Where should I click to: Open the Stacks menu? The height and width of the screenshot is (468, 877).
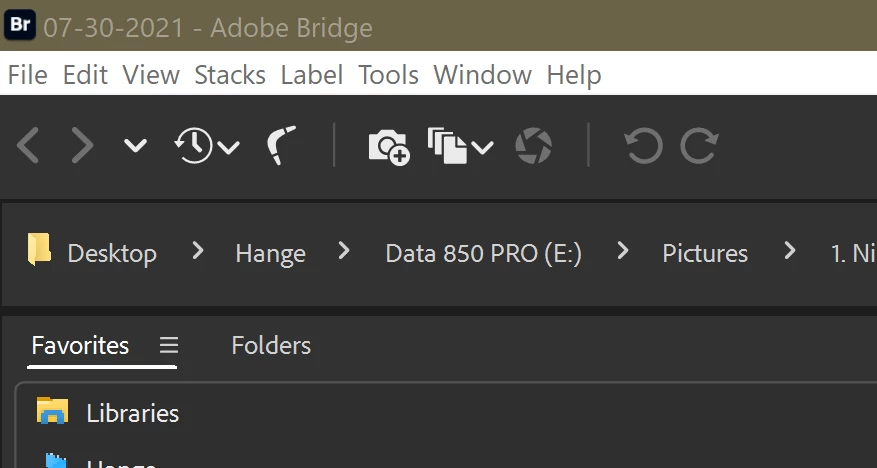click(230, 75)
